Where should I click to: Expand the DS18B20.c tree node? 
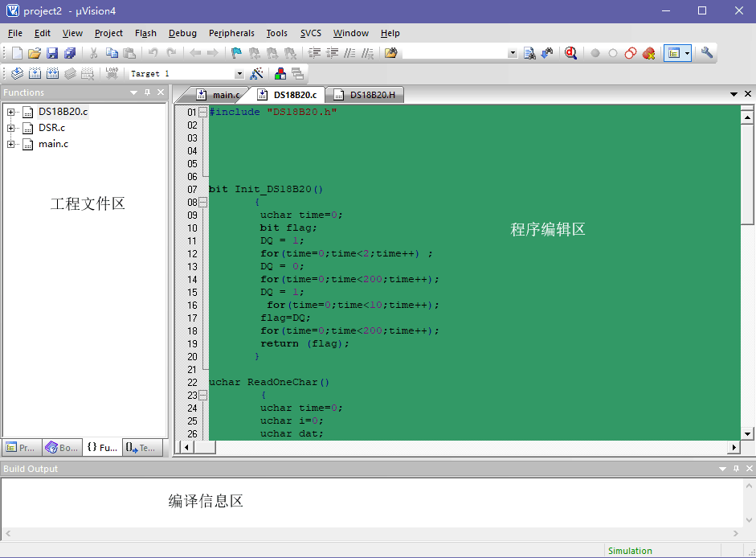11,112
